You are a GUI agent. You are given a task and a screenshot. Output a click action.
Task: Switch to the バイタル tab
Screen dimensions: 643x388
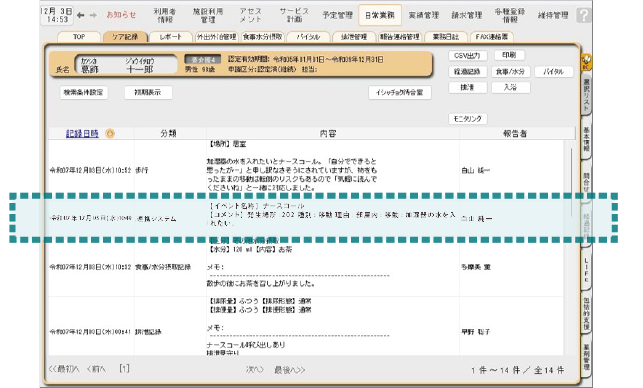tap(308, 37)
